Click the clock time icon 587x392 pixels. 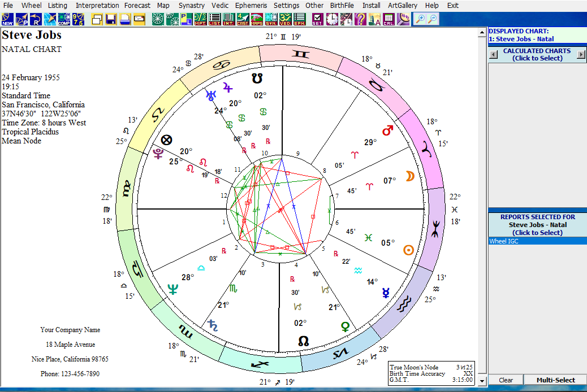click(x=332, y=19)
